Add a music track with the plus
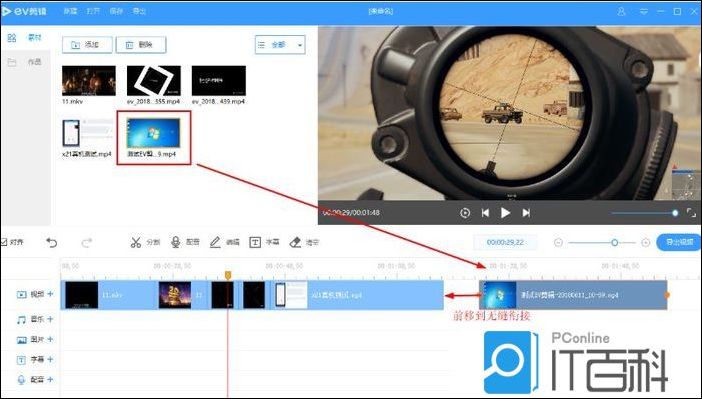Viewport: 702px width, 399px height. [x=50, y=319]
